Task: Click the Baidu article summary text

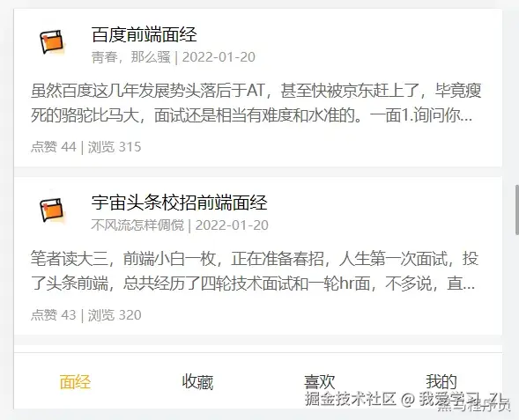Action: 256,103
